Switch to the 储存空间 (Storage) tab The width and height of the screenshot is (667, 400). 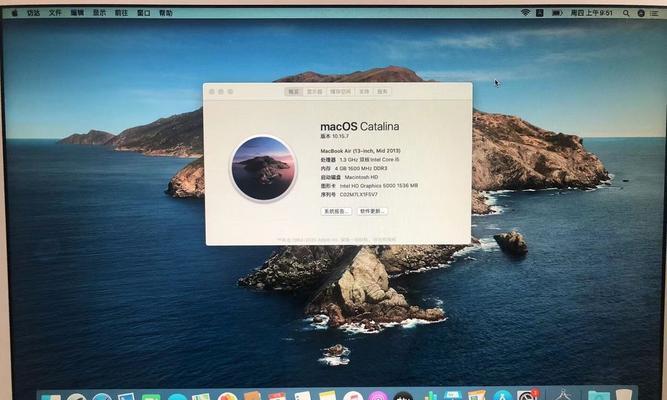click(x=341, y=91)
